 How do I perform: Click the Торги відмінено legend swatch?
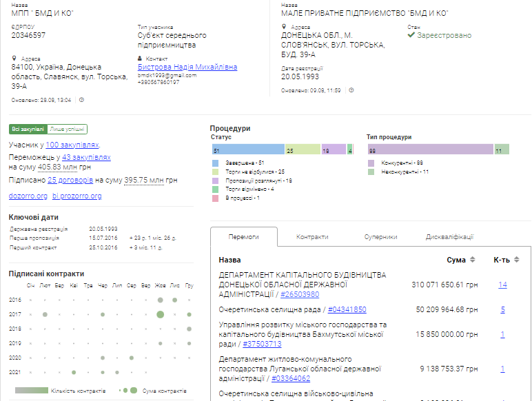pyautogui.click(x=216, y=189)
